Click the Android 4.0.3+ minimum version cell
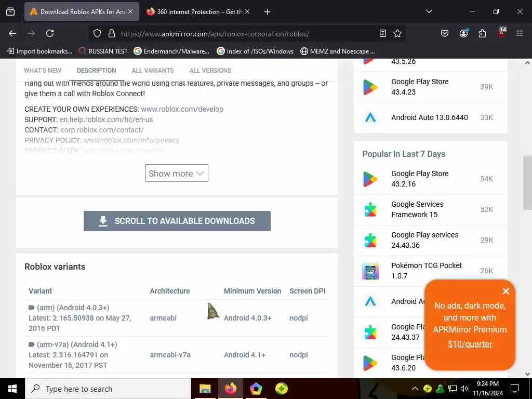Image resolution: width=532 pixels, height=399 pixels. [248, 318]
